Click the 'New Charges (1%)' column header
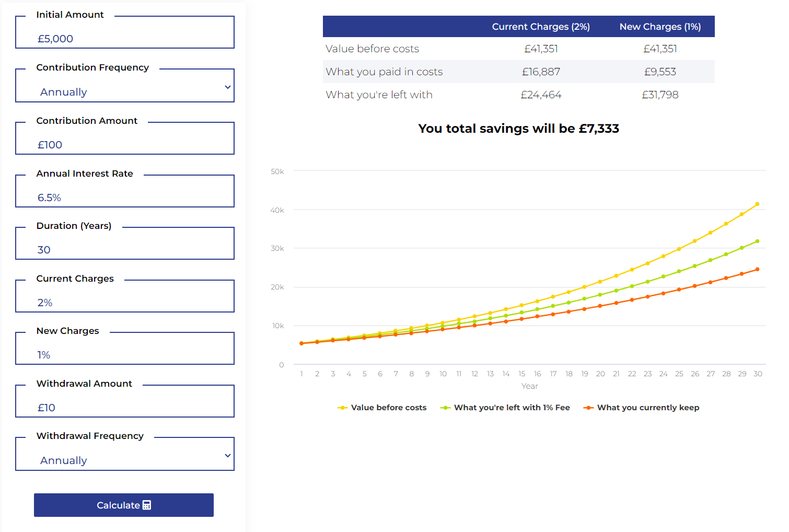Image resolution: width=789 pixels, height=532 pixels. tap(660, 27)
